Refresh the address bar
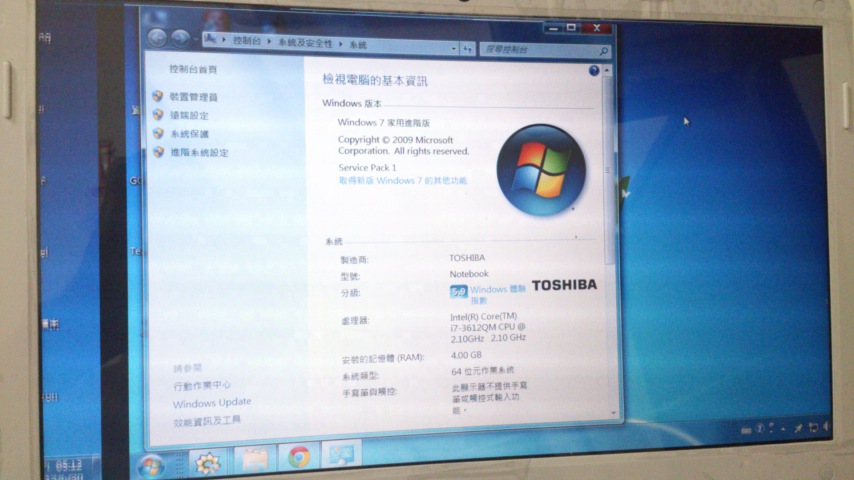 pos(468,49)
